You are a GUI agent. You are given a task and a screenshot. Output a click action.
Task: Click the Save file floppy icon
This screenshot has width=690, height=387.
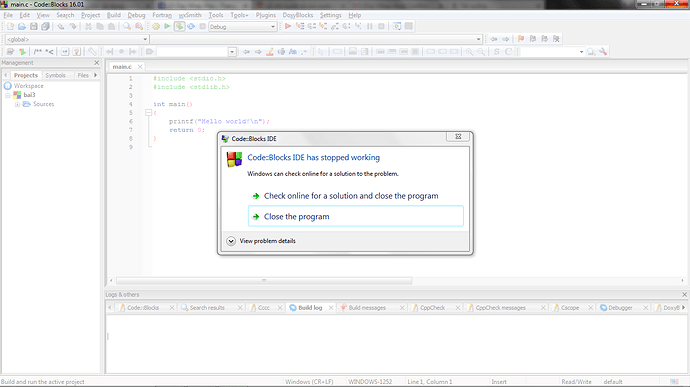[x=34, y=27]
